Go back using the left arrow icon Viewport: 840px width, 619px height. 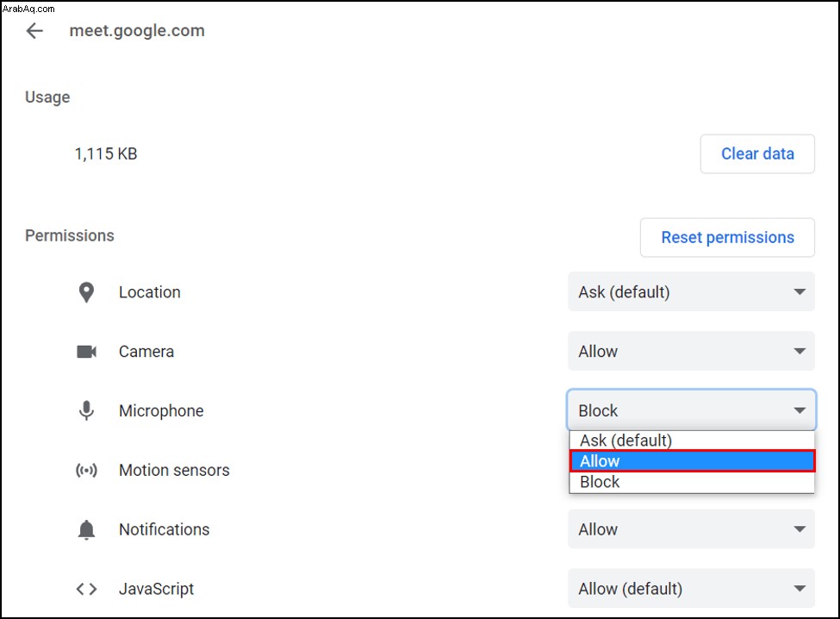34,30
